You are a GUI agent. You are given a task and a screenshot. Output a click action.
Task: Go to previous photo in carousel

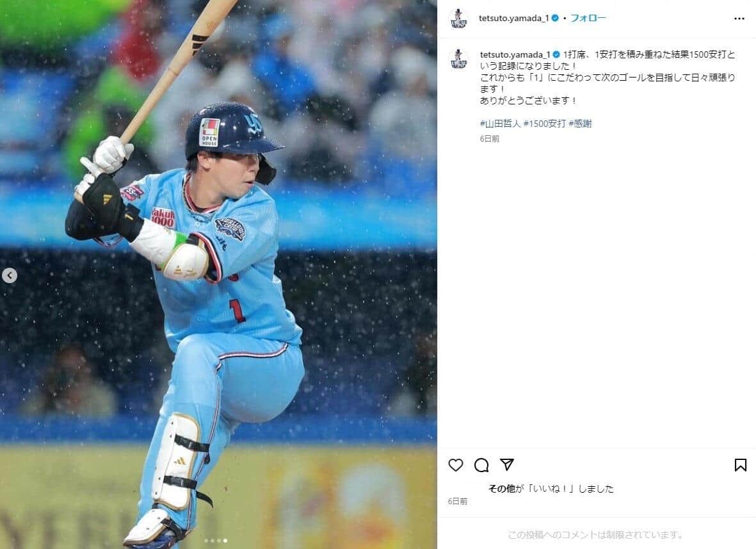point(10,275)
